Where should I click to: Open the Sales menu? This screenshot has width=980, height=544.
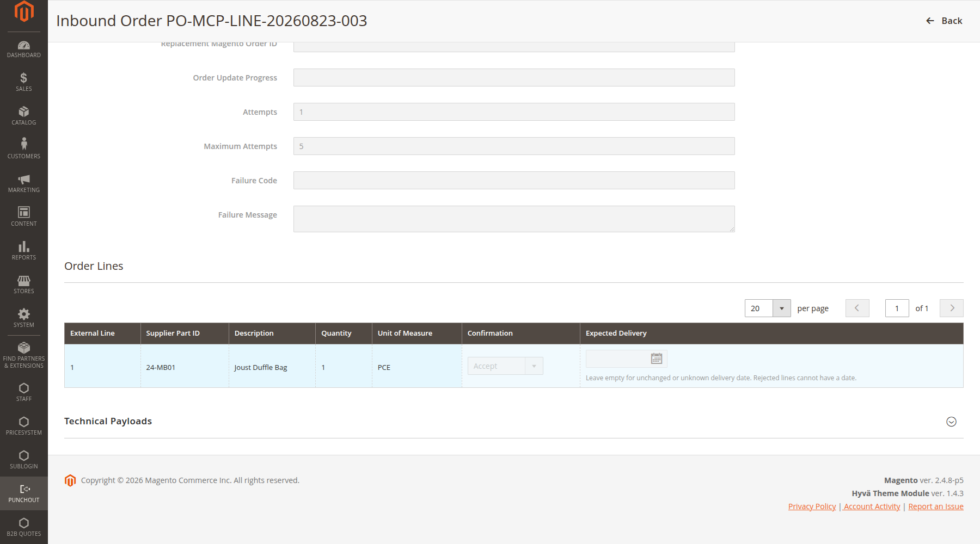coord(24,83)
